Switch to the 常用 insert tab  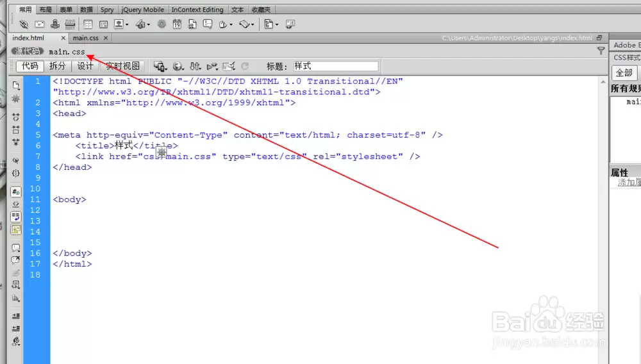coord(26,10)
